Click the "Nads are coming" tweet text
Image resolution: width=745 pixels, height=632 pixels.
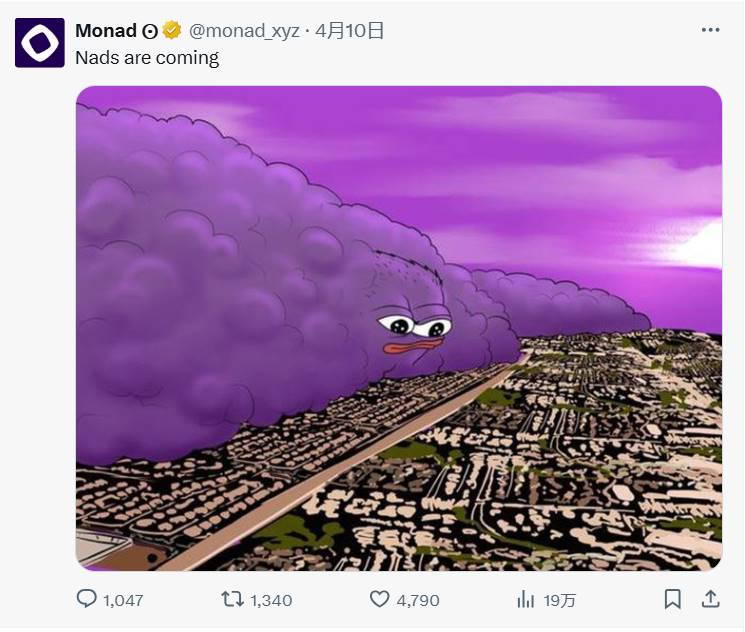(147, 57)
